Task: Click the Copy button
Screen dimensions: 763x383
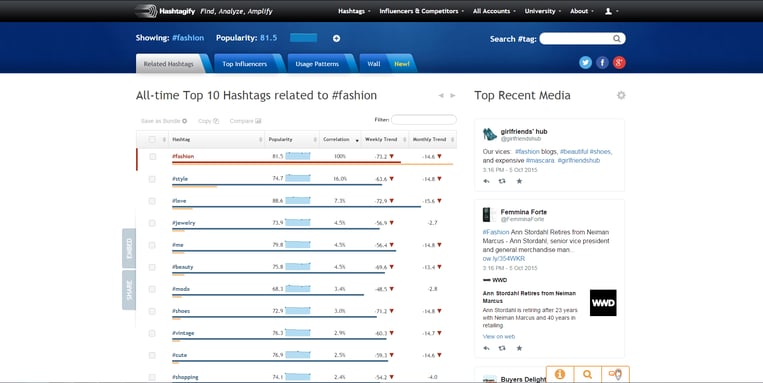Action: [208, 121]
